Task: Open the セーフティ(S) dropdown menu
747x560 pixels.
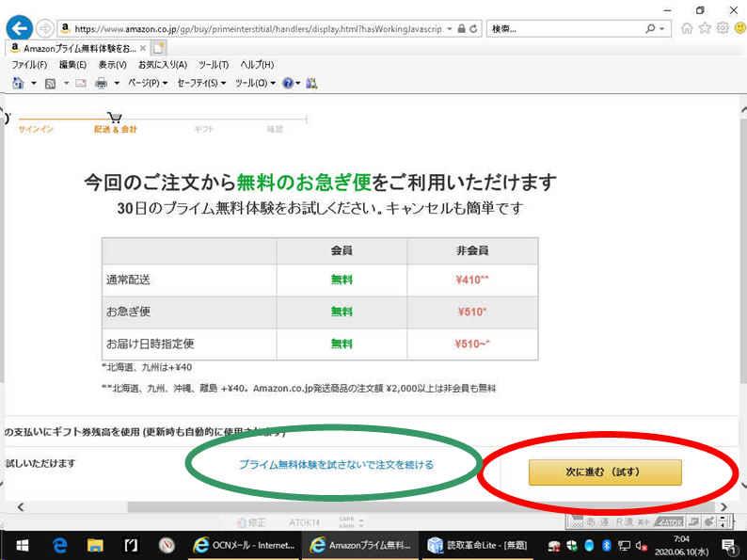Action: (x=201, y=83)
